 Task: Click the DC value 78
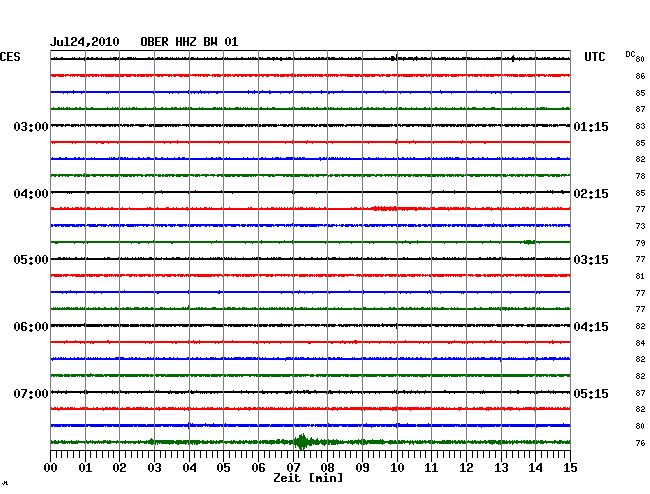click(x=640, y=176)
